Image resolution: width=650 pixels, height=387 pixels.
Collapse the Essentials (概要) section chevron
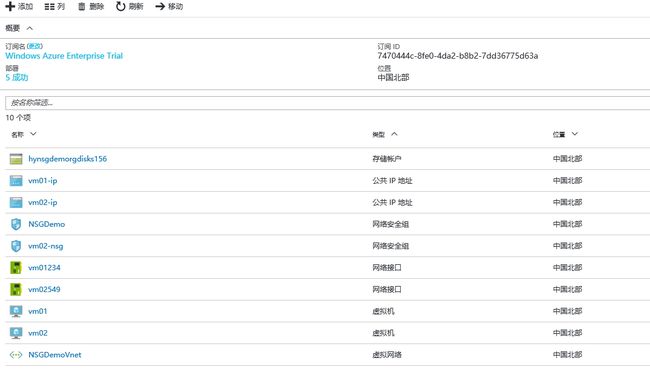tap(29, 28)
